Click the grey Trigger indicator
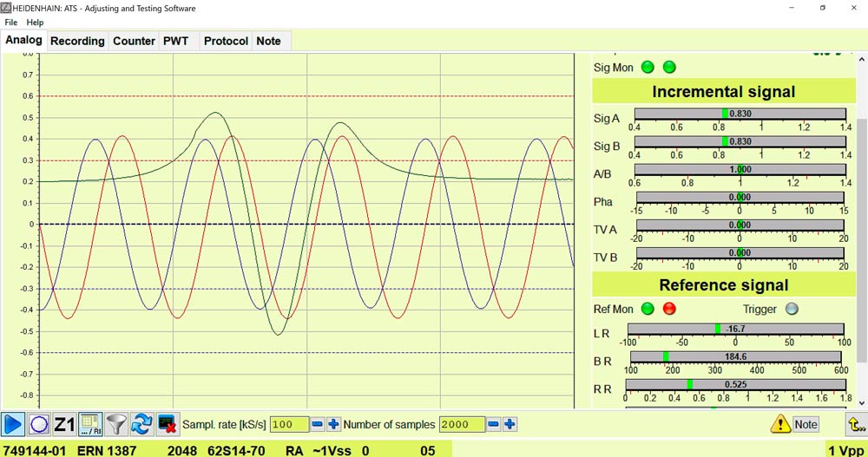Image resolution: width=868 pixels, height=457 pixels. (x=792, y=309)
